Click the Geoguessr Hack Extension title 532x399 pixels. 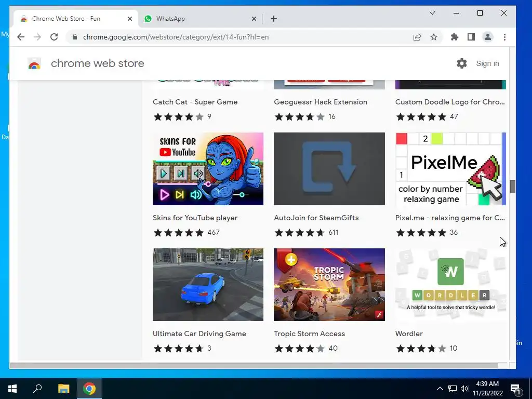click(x=321, y=102)
